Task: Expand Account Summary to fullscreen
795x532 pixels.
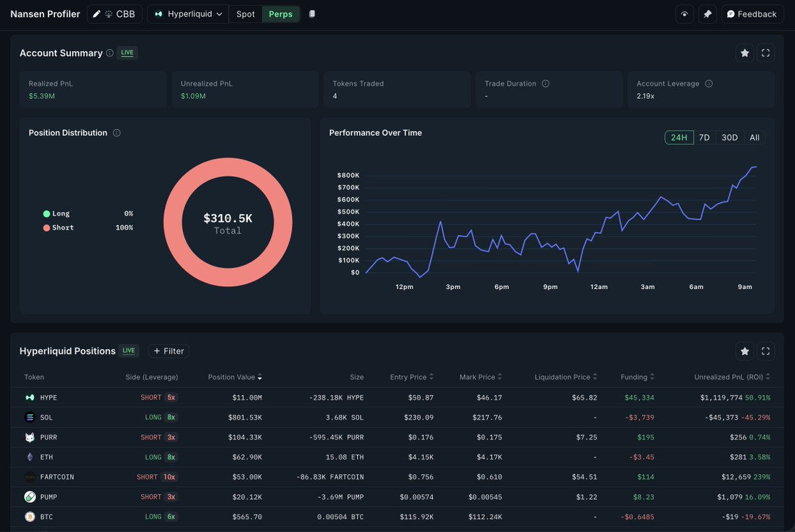Action: coord(765,53)
